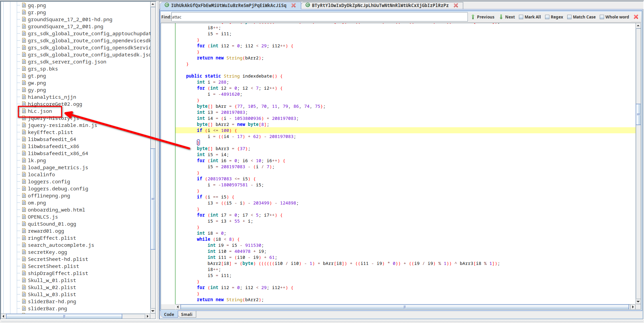Select libwbsafeedit_64 in the tree

pos(52,139)
